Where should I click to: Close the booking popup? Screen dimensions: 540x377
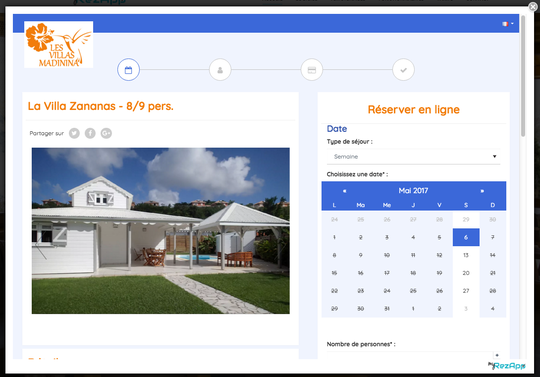[533, 7]
